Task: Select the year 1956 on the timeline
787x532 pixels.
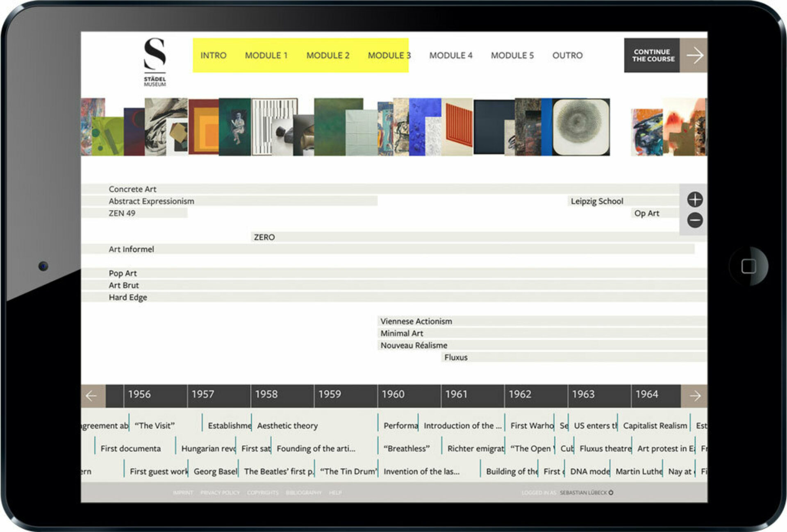Action: coord(155,396)
